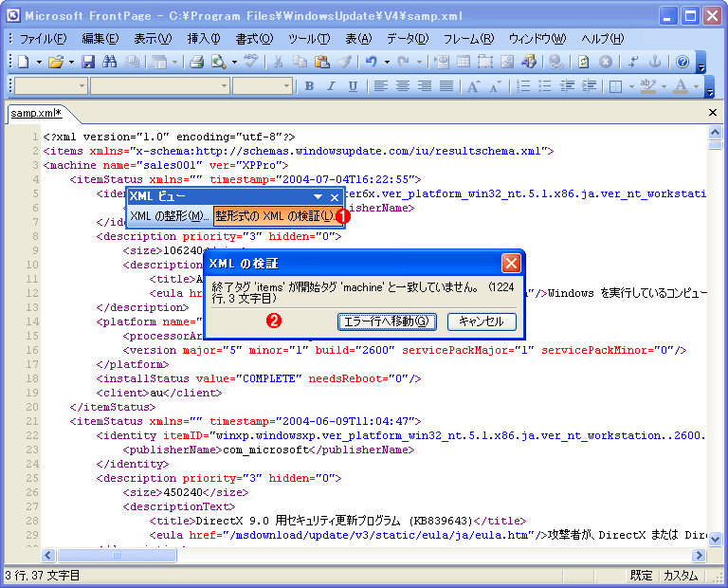Click the Preview in Browser icon
This screenshot has height=588, width=728.
tap(218, 62)
